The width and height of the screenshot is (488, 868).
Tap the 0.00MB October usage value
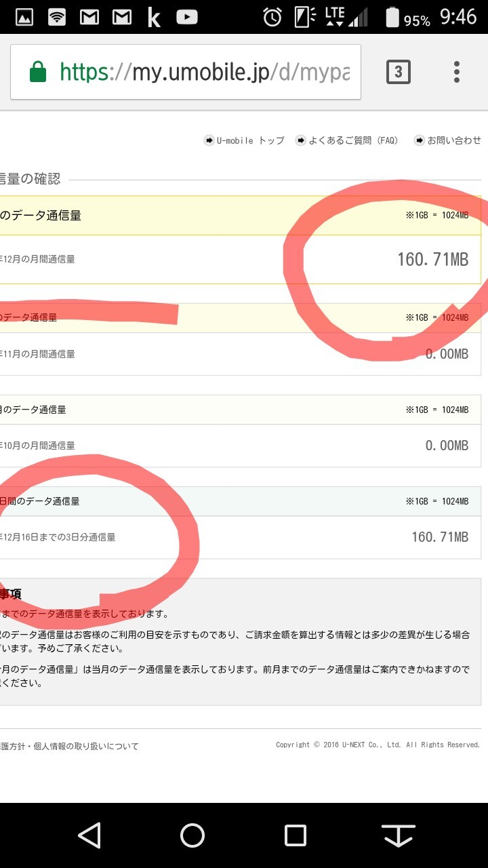pos(447,446)
